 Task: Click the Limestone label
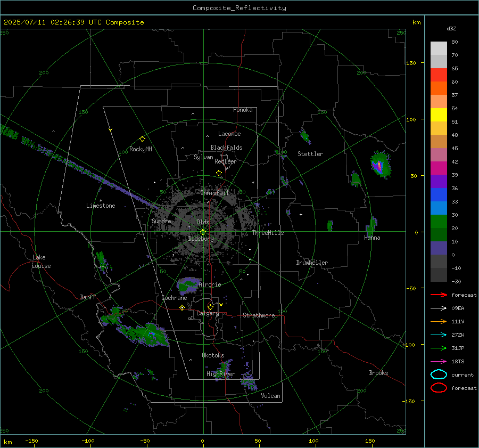(x=101, y=206)
